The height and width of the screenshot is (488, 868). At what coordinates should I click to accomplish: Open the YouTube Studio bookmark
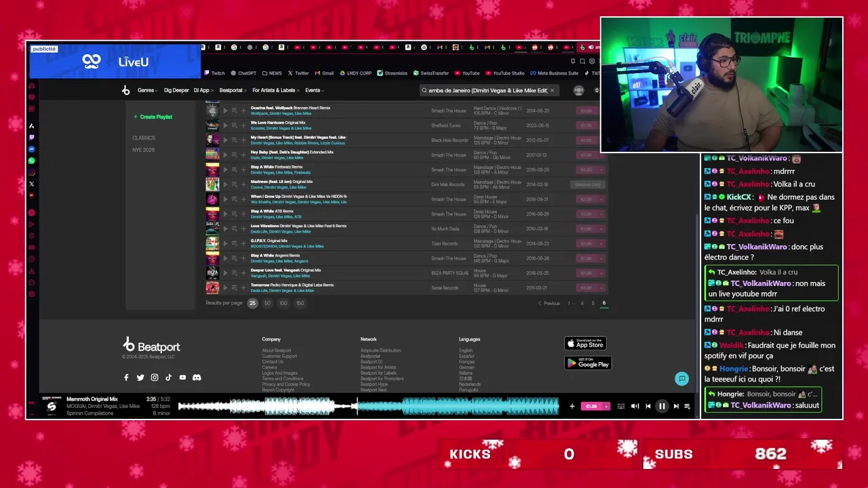point(505,73)
